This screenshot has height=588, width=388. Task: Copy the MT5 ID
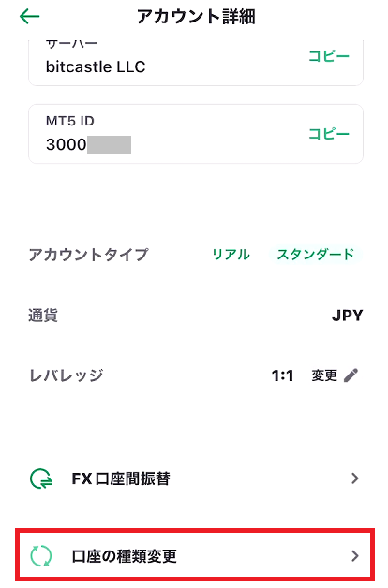point(329,134)
